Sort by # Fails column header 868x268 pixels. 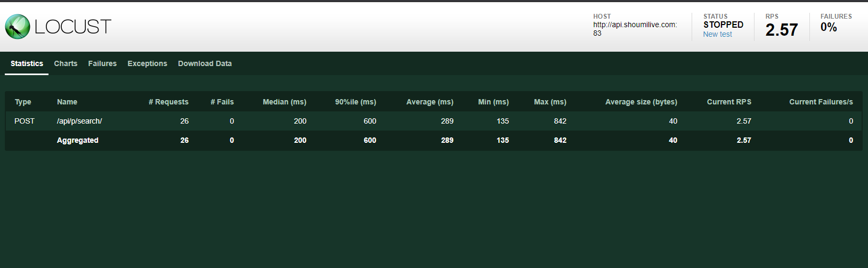[x=222, y=102]
